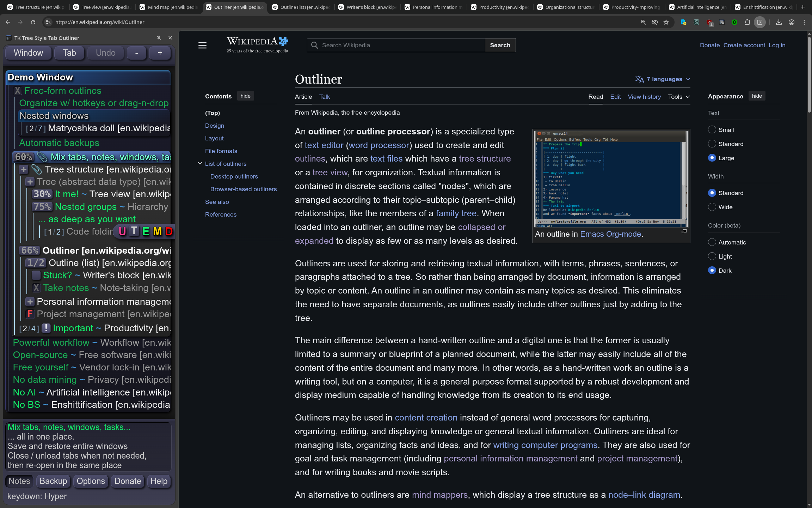Expand Personal information management plus button
The width and height of the screenshot is (812, 508).
click(30, 302)
